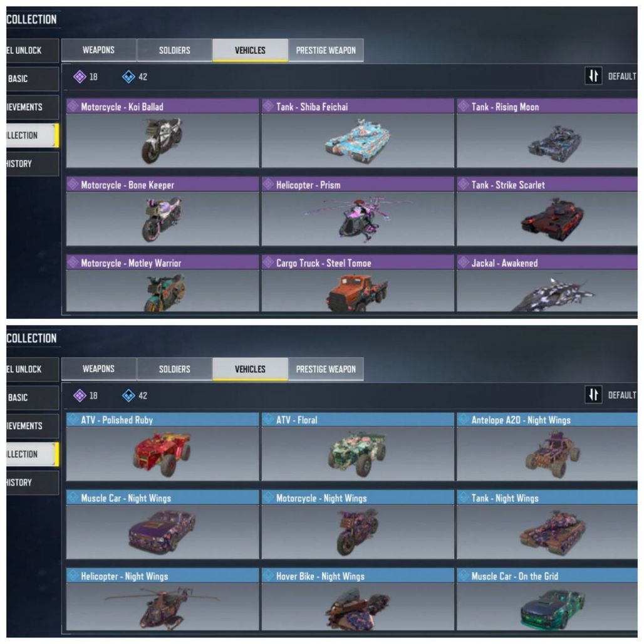The image size is (644, 644).
Task: Click the blue rare diamond counter in bottom panel
Action: pos(135,395)
